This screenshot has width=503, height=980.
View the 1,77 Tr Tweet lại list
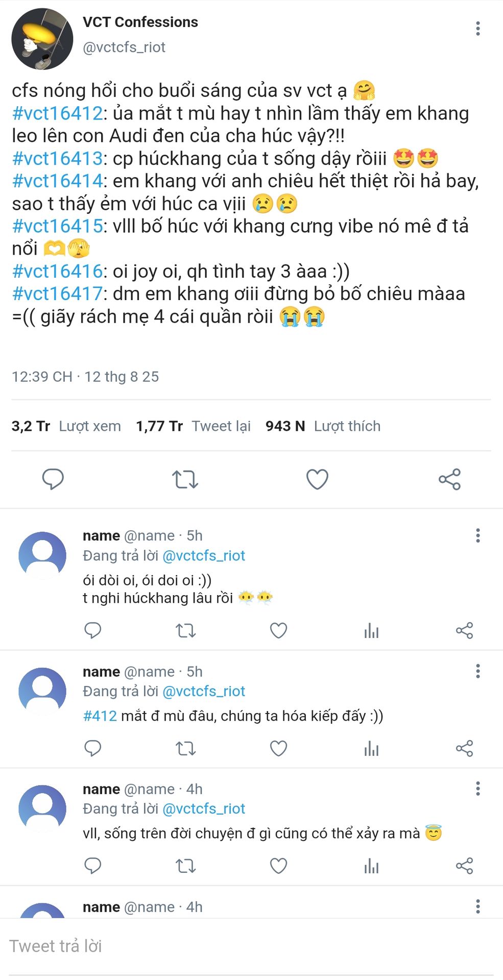click(193, 426)
